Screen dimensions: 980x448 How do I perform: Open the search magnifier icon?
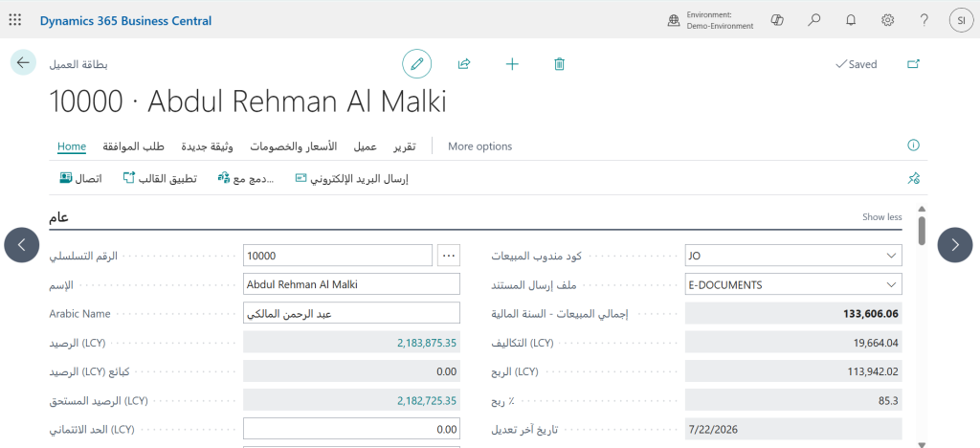tap(813, 20)
